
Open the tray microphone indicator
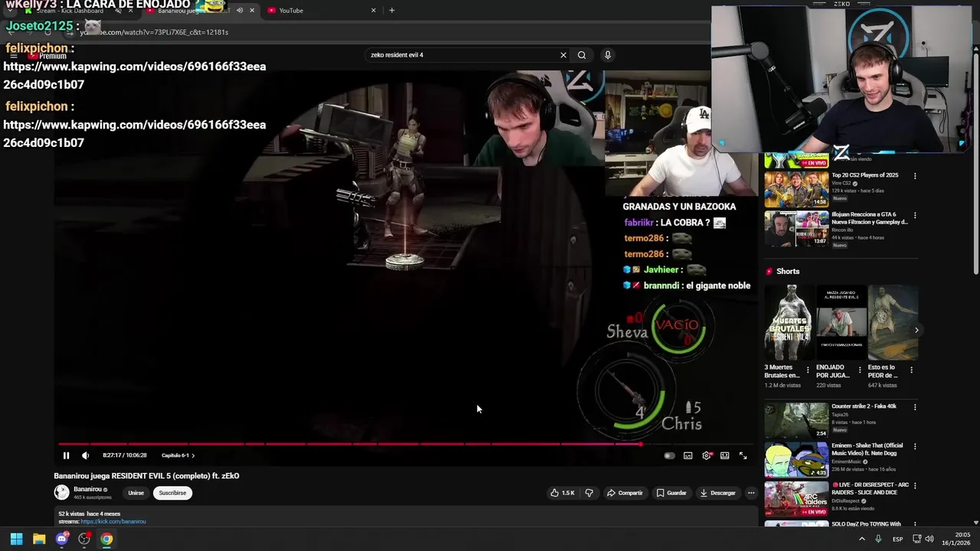(x=878, y=539)
